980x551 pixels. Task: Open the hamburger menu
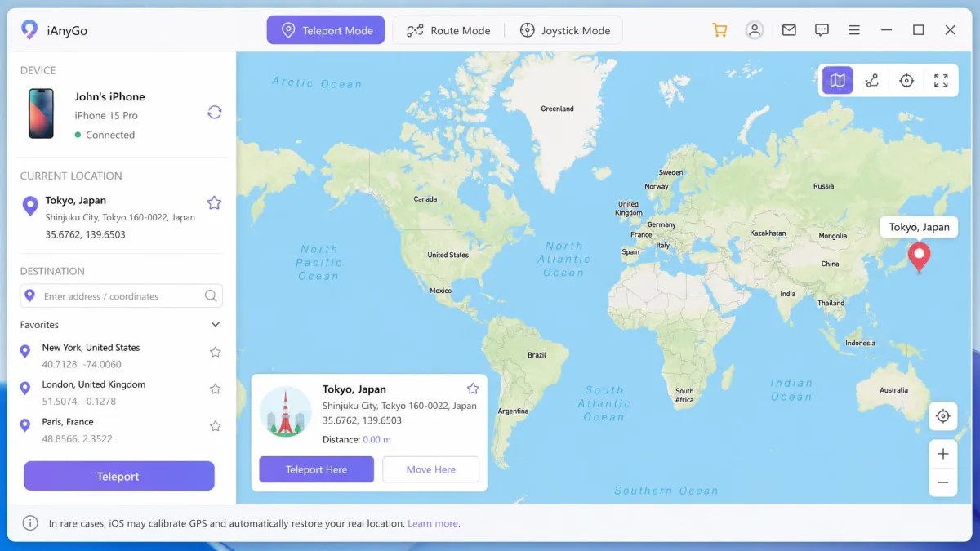point(854,30)
